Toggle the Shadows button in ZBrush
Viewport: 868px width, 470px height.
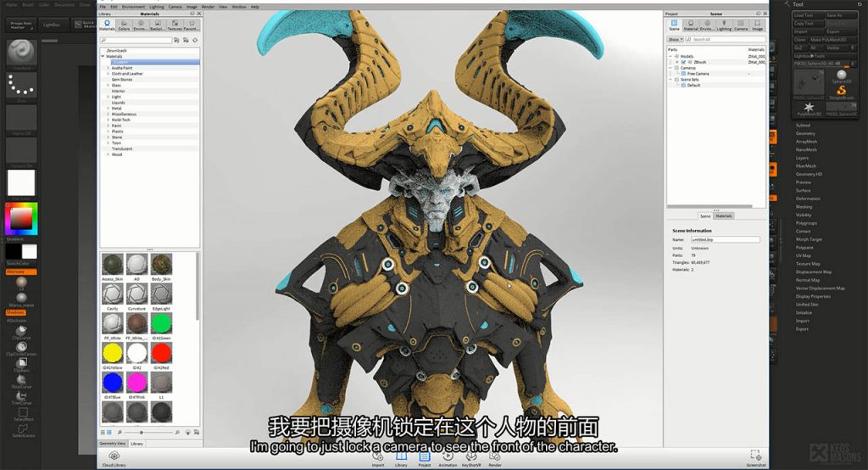15,312
